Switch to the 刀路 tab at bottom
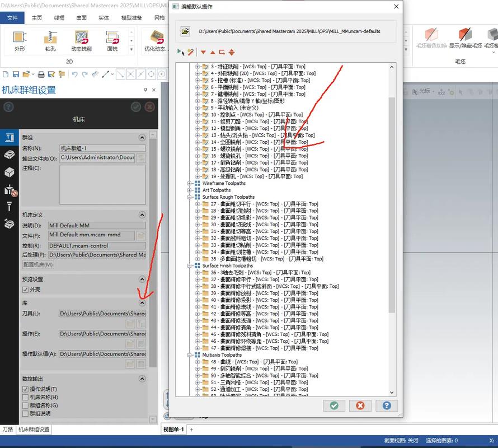 click(7, 430)
